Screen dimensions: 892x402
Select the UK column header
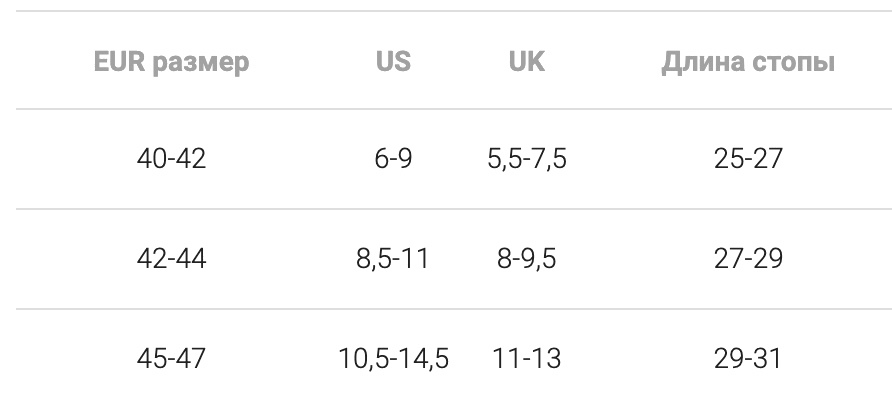tap(526, 62)
